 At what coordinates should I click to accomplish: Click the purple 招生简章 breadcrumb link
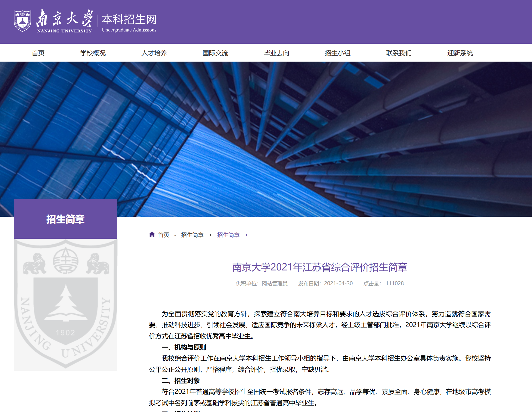pyautogui.click(x=228, y=235)
